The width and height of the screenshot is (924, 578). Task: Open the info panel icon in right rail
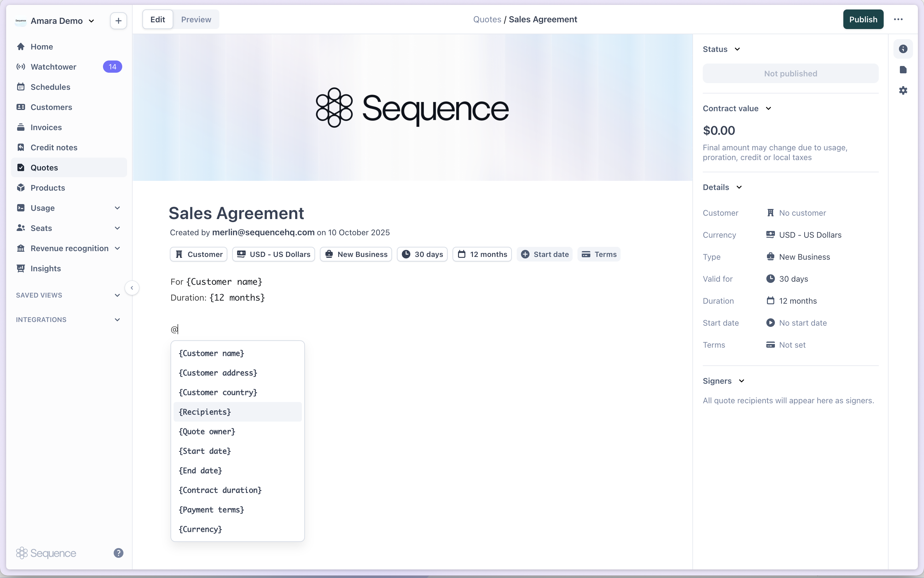[903, 49]
